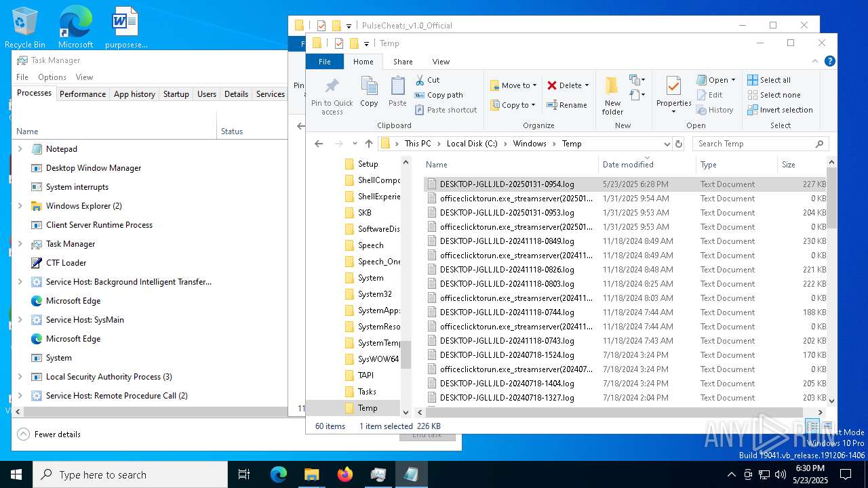Select DESKTOP-JGLLJLD-20240718-1524.log file
Viewport: 868px width, 488px height.
click(x=507, y=355)
